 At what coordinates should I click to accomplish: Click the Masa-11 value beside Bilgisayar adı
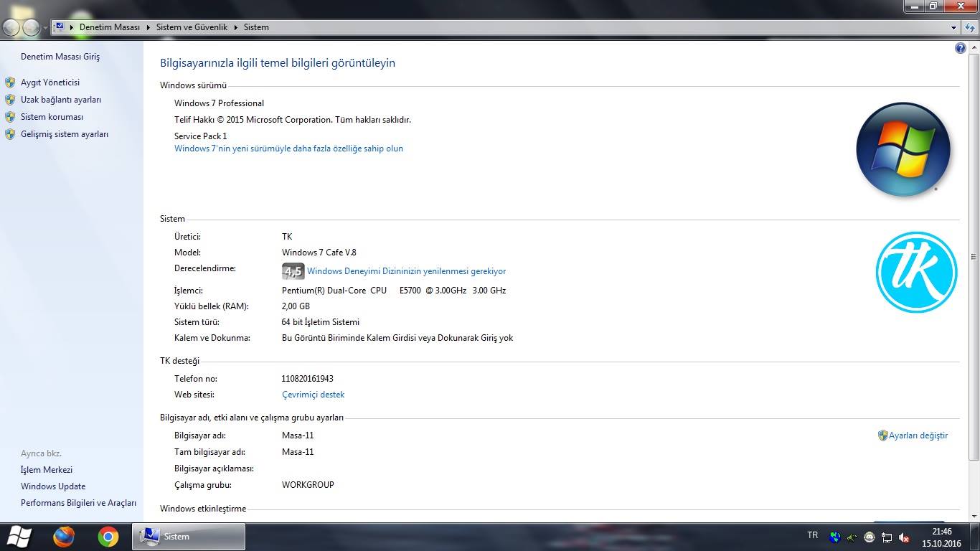[x=298, y=435]
